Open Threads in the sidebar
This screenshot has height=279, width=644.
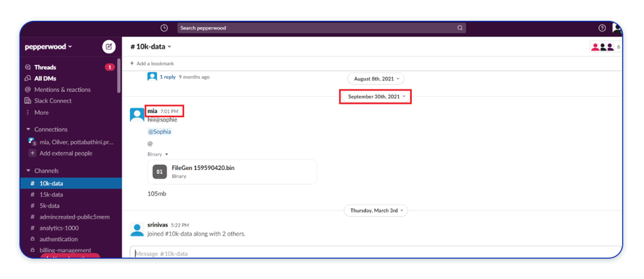45,67
